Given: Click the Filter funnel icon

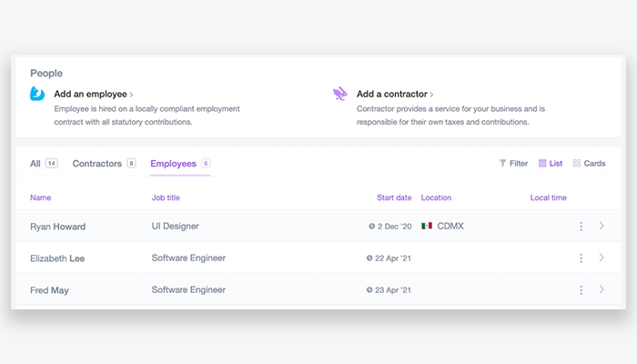Looking at the screenshot, I should coord(502,163).
